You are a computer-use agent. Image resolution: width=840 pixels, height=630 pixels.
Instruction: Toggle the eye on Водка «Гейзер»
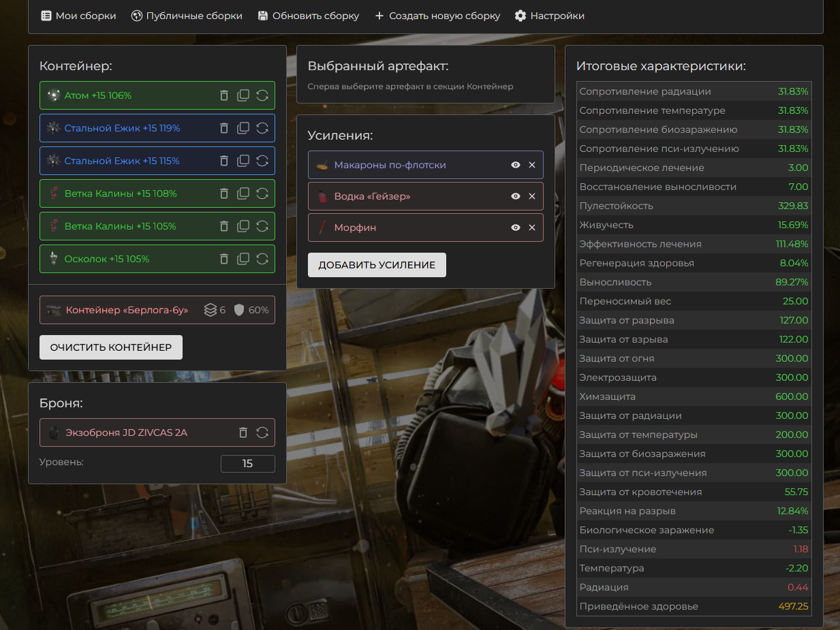click(516, 196)
